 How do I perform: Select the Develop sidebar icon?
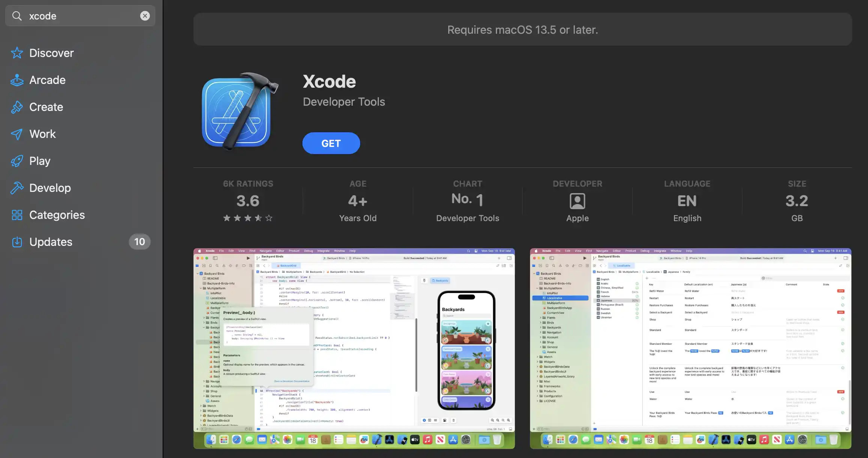(x=16, y=188)
